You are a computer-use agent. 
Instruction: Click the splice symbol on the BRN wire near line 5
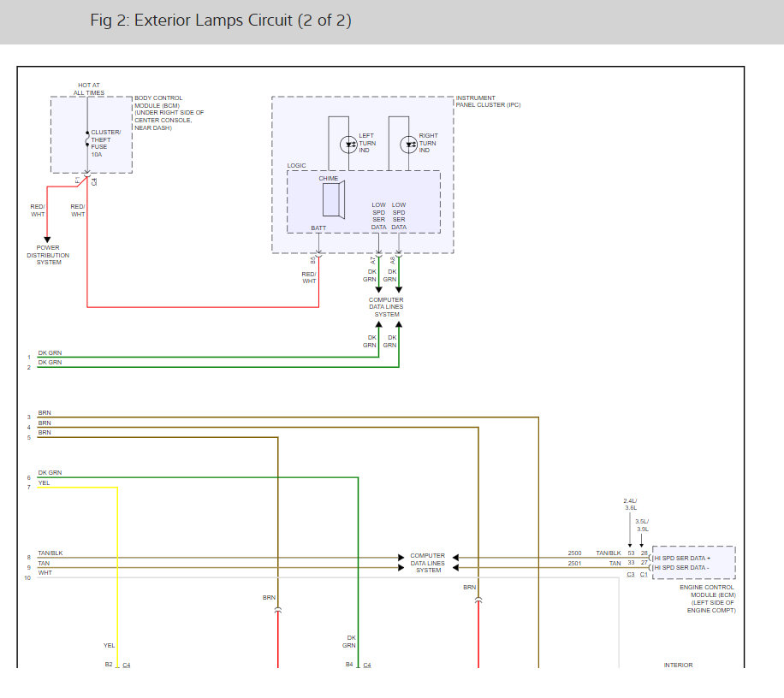[278, 610]
